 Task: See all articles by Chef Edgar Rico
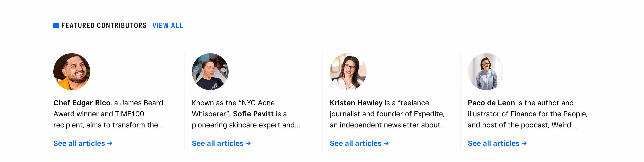coord(83,144)
